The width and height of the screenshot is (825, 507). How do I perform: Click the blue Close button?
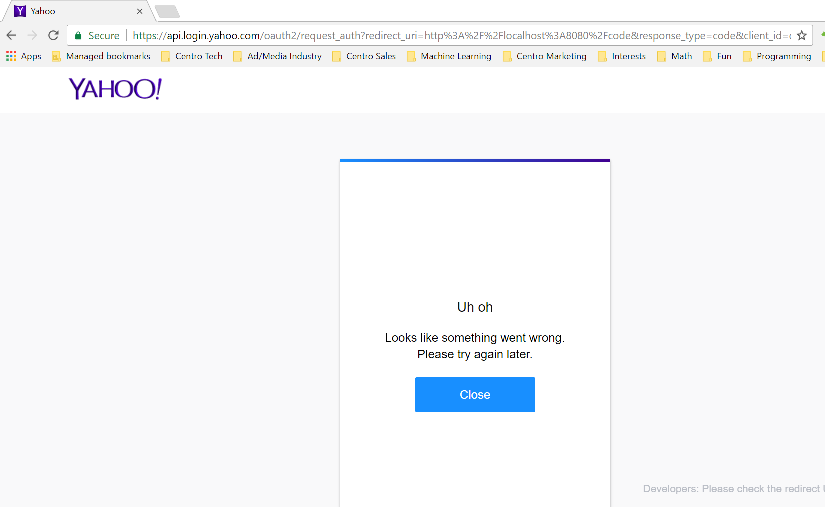tap(475, 394)
